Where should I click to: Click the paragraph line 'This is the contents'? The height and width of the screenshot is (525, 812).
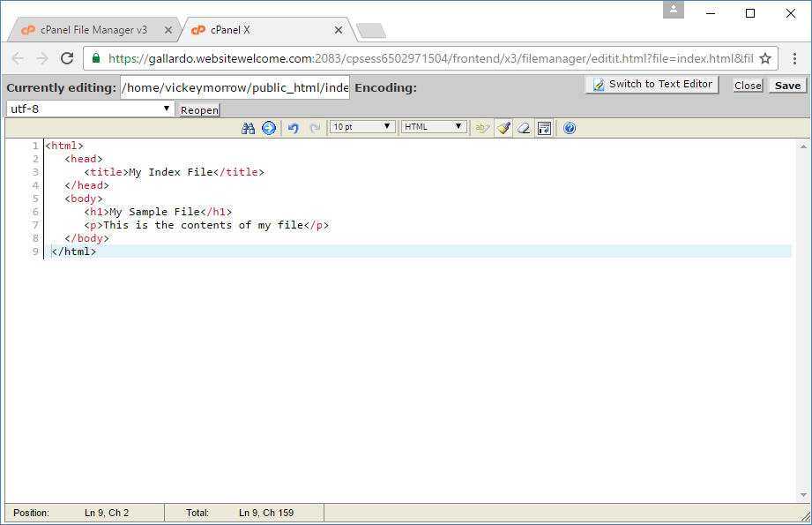[x=206, y=225]
